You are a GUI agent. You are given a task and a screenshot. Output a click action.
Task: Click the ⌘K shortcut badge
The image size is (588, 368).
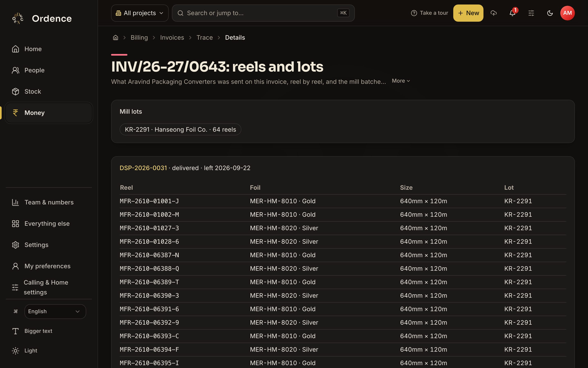(x=343, y=13)
